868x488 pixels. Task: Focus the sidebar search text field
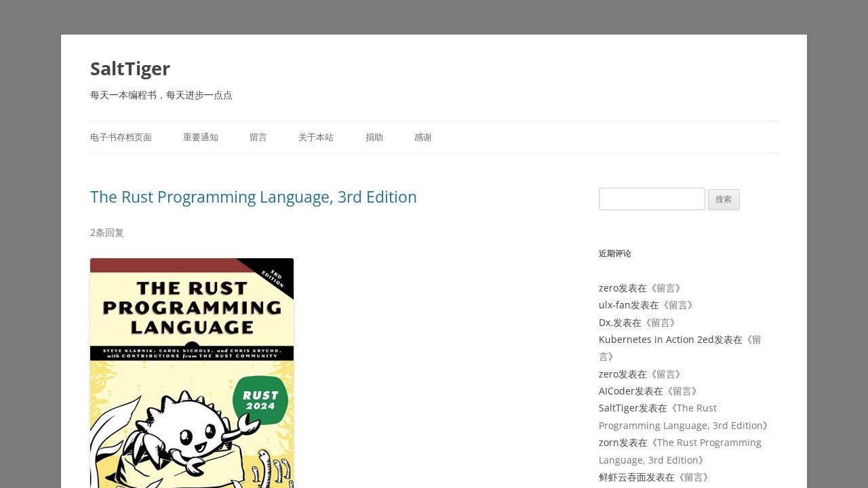point(652,199)
